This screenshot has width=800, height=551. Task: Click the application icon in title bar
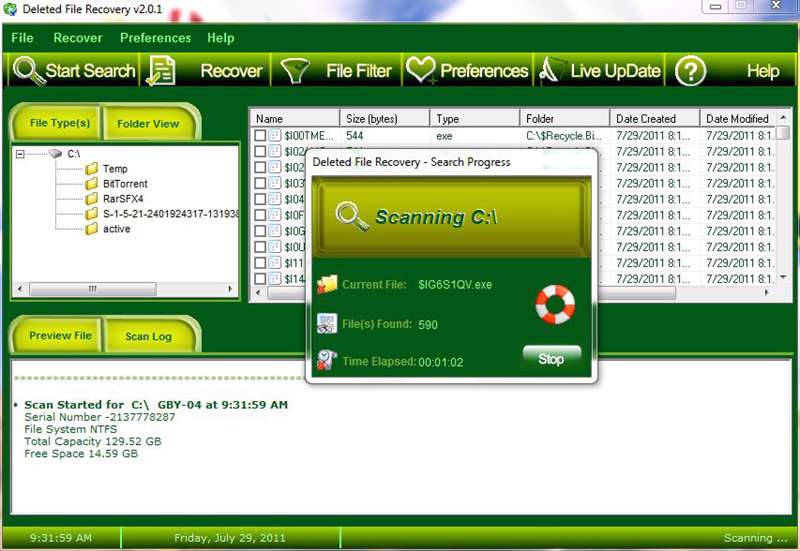click(x=10, y=9)
